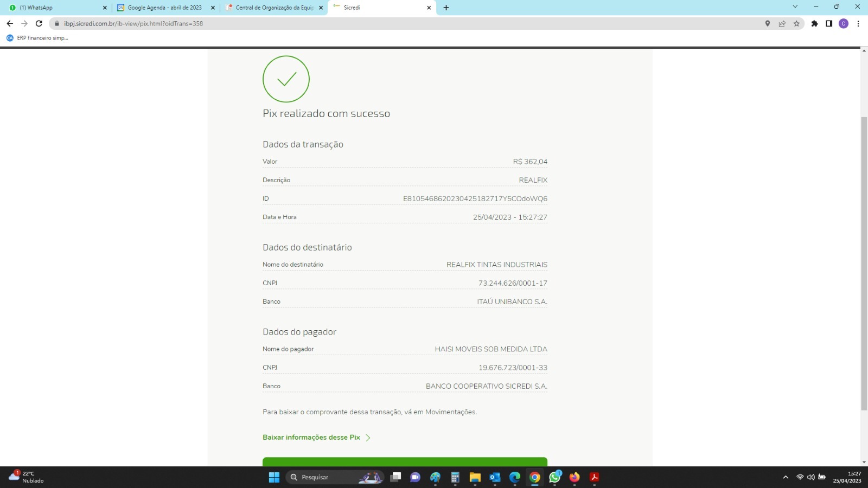Viewport: 868px width, 488px height.
Task: Open Chrome three-dot menu
Action: tap(858, 23)
